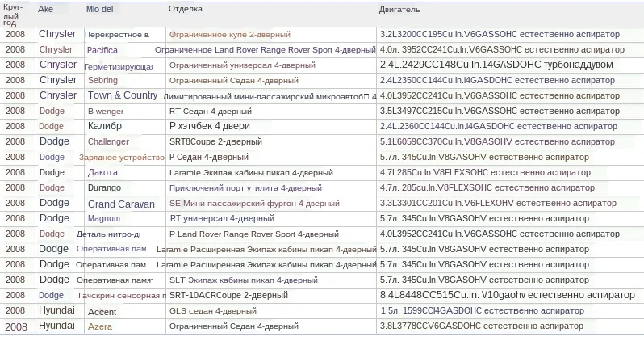
Task: Click the 'Mlo del' column header
Action: [x=100, y=9]
